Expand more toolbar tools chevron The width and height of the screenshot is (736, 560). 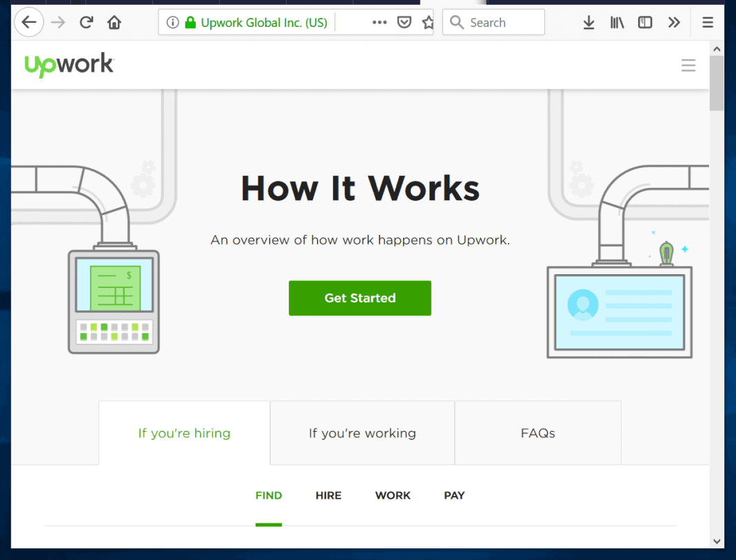point(673,22)
